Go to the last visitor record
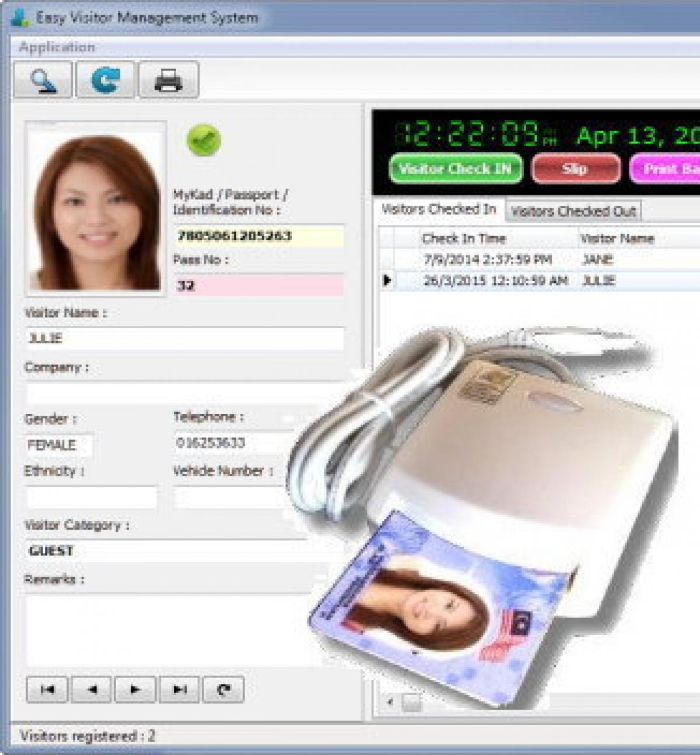Screen dimensions: 700x755 (180, 690)
